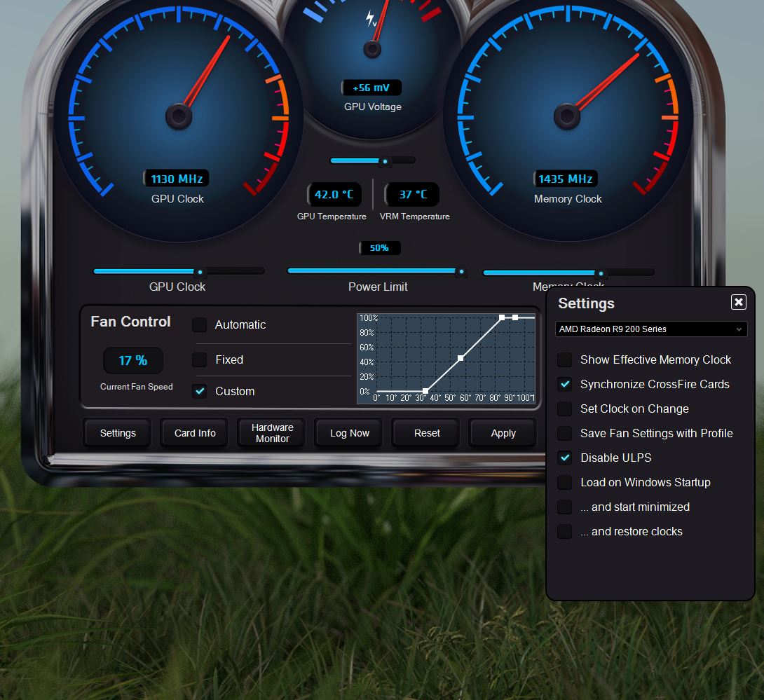
Task: Reset the overclock values
Action: (427, 433)
